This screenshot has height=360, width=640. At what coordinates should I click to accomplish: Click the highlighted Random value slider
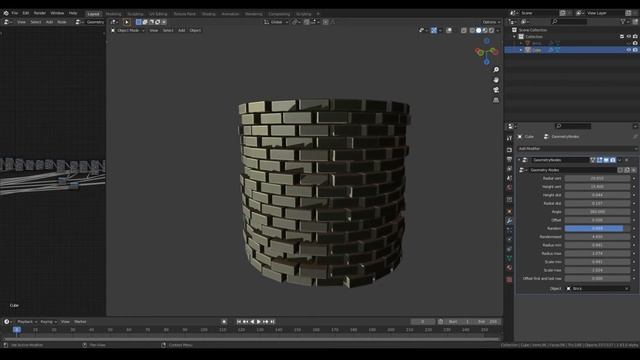pyautogui.click(x=597, y=229)
